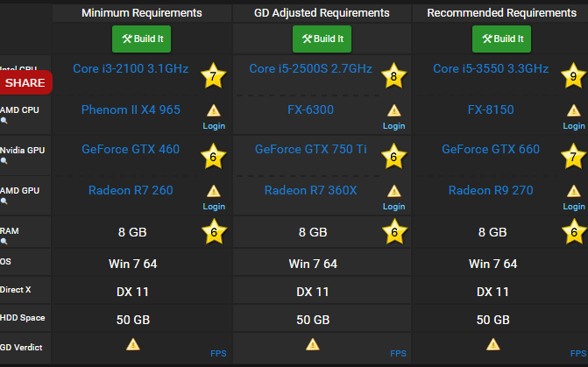Click the OS row label
The width and height of the screenshot is (588, 367).
pyautogui.click(x=5, y=262)
